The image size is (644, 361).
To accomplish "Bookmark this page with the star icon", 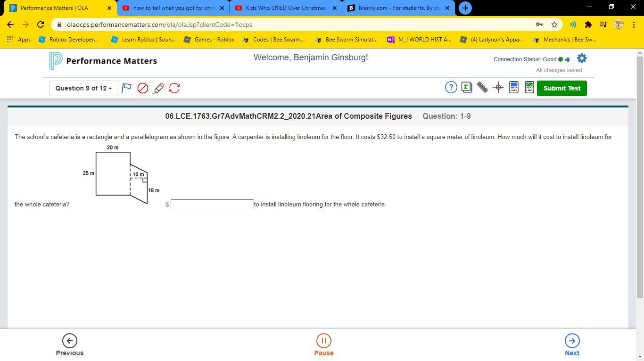I will [554, 25].
